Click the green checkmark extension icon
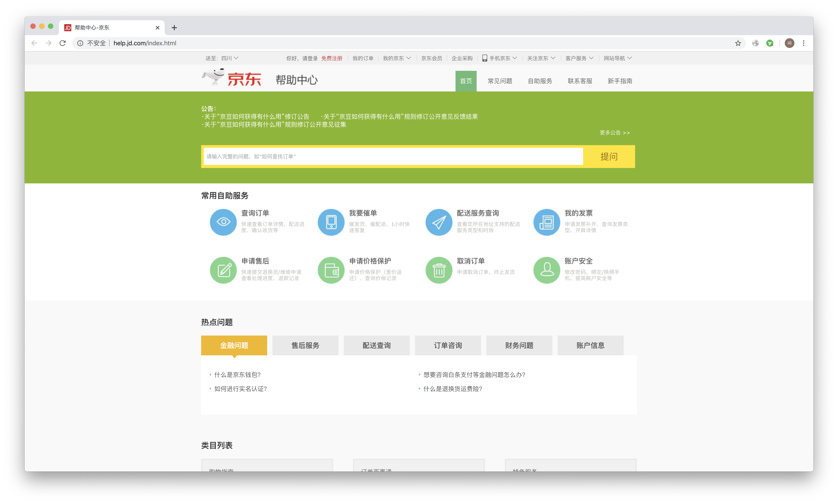This screenshot has height=504, width=838. pyautogui.click(x=770, y=43)
